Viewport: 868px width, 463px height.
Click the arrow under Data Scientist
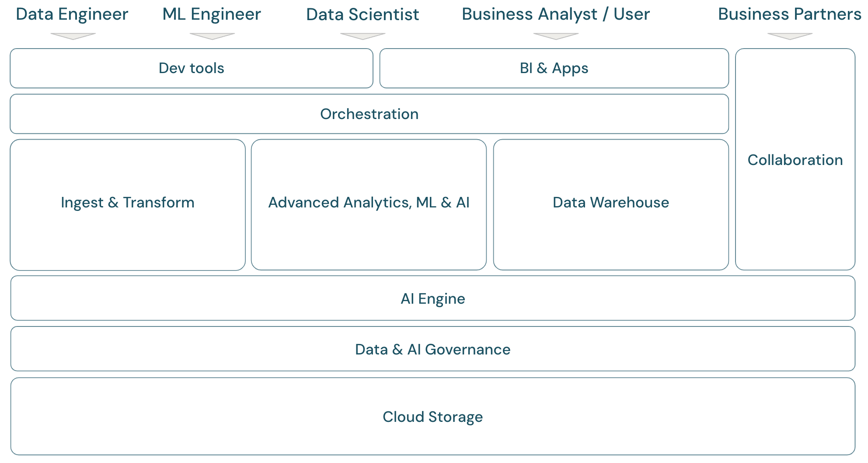pos(363,36)
